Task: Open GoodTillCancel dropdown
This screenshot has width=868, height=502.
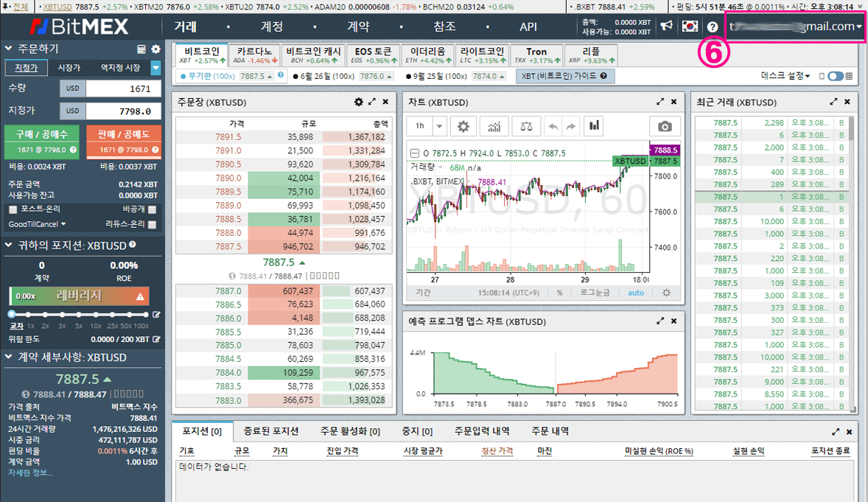Action: [x=37, y=224]
